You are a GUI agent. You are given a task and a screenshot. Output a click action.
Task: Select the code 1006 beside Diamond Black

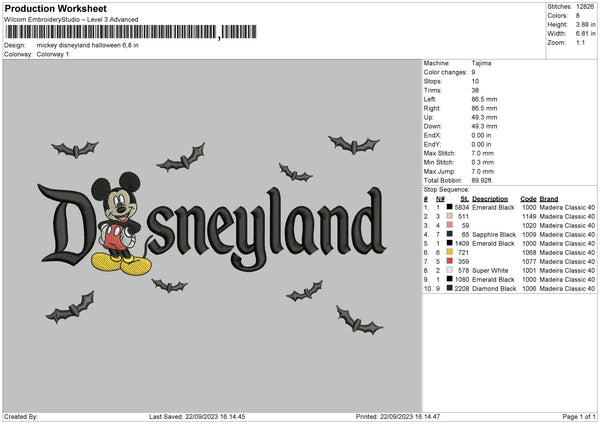[529, 288]
